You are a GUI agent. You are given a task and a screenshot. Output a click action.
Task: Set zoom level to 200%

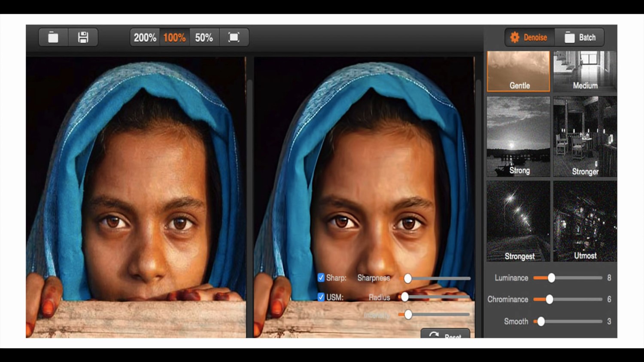(145, 37)
